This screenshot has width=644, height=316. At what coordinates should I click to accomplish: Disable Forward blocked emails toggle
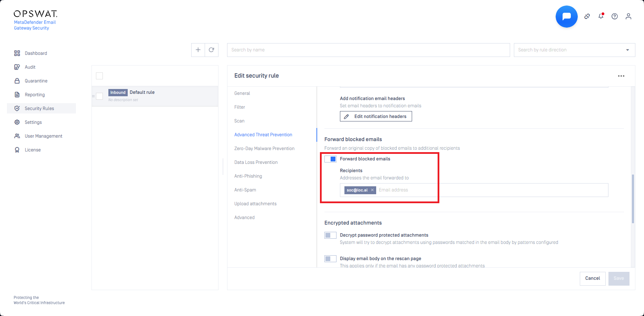click(x=330, y=159)
